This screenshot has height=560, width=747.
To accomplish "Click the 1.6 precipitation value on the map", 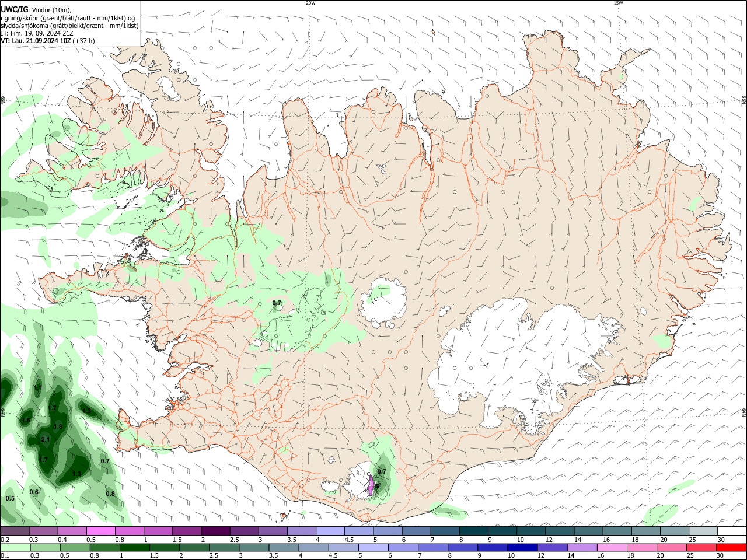I will (26, 420).
